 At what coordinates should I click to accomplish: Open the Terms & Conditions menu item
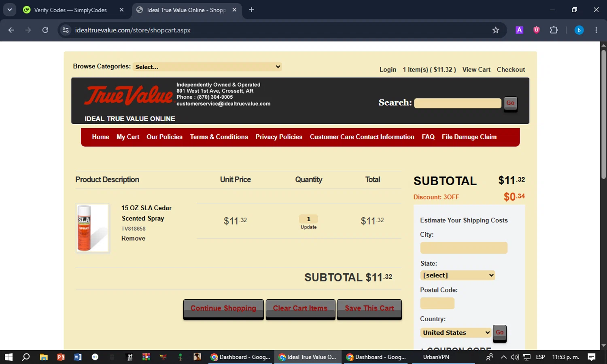point(219,137)
